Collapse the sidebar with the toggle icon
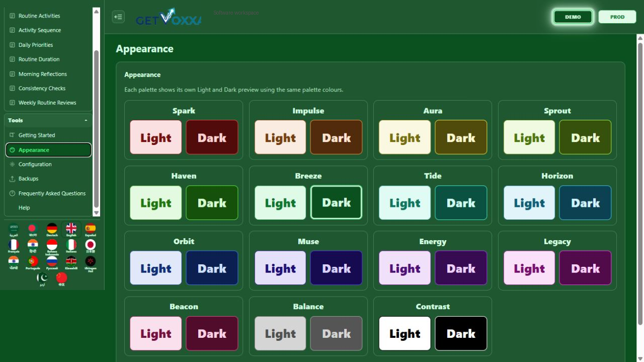Screen dimensions: 644x362 pos(118,17)
